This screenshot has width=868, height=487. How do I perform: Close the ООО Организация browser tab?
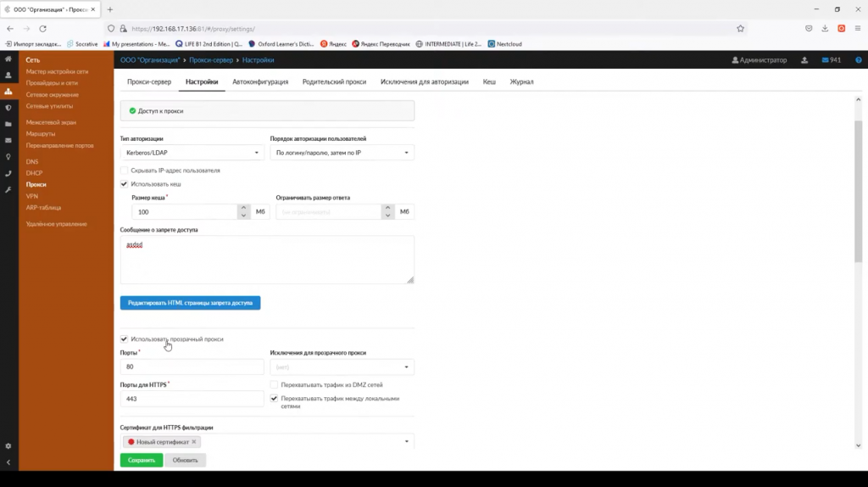tap(93, 9)
